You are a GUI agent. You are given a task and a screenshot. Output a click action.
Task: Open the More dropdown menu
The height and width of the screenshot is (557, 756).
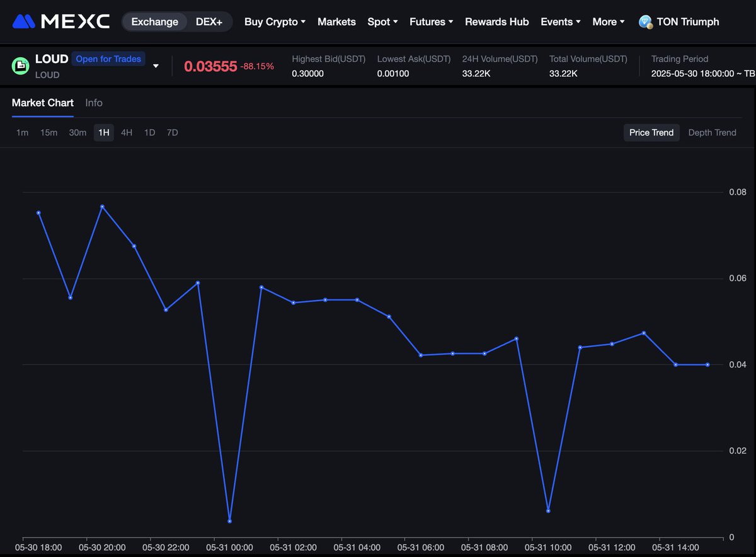point(609,21)
